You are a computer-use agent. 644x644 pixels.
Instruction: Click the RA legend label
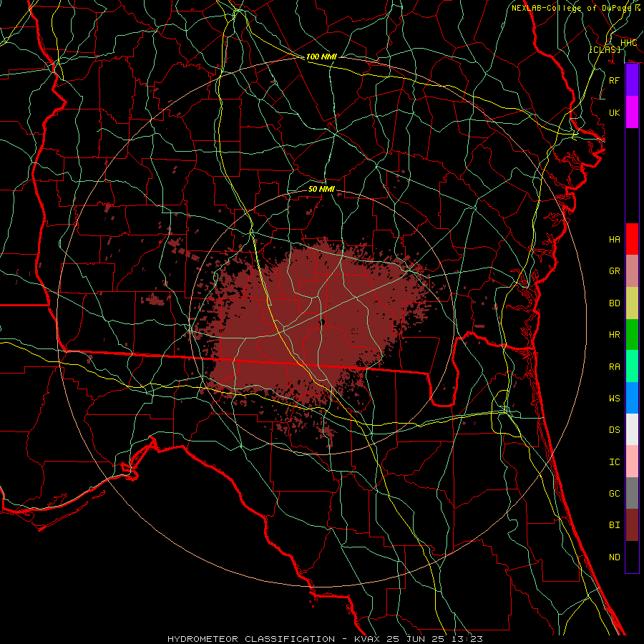615,367
